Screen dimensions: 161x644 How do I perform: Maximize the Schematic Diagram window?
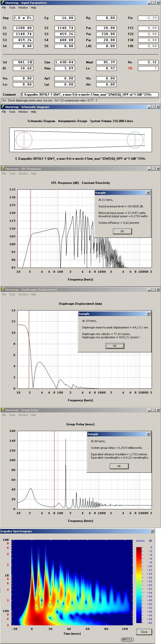[x=153, y=107]
